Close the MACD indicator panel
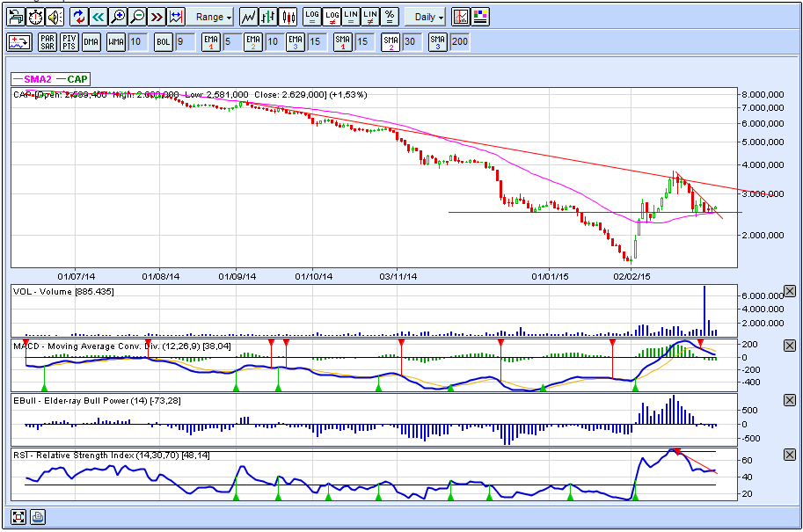 (x=789, y=346)
